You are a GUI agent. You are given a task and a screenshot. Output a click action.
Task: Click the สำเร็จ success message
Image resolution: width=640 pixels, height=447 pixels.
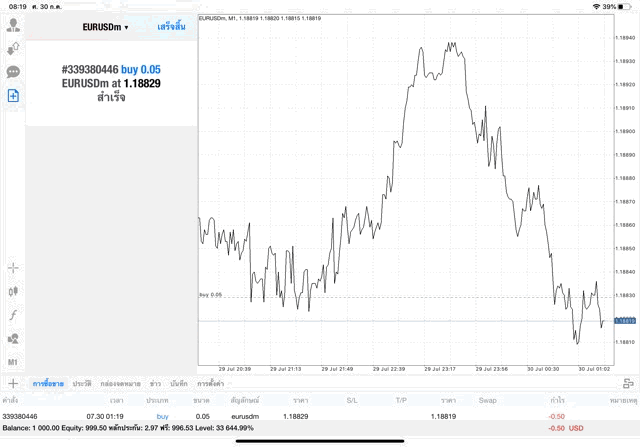click(111, 97)
